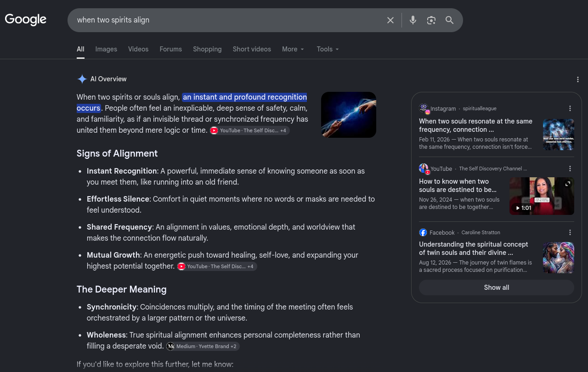Clear the search box with X

390,20
